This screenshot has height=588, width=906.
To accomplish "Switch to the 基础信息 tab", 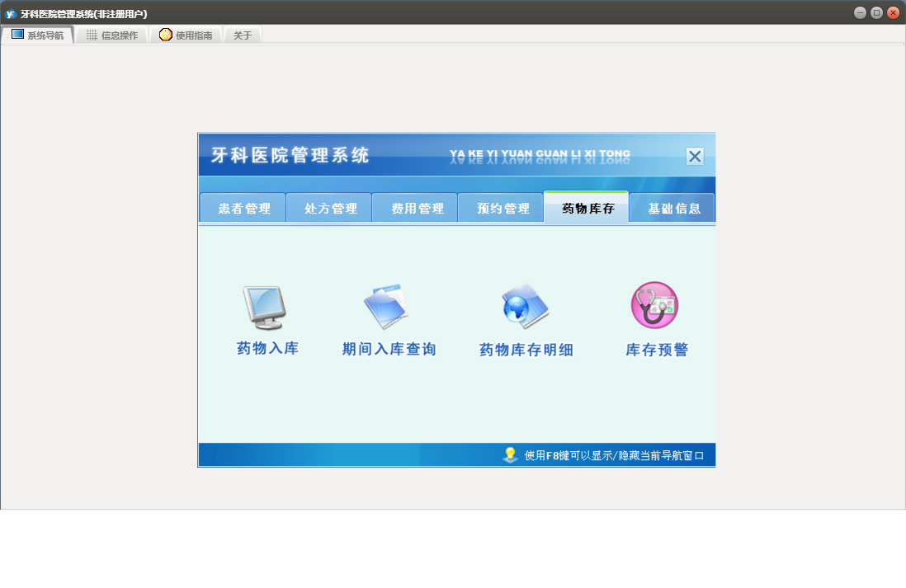I will [x=672, y=208].
